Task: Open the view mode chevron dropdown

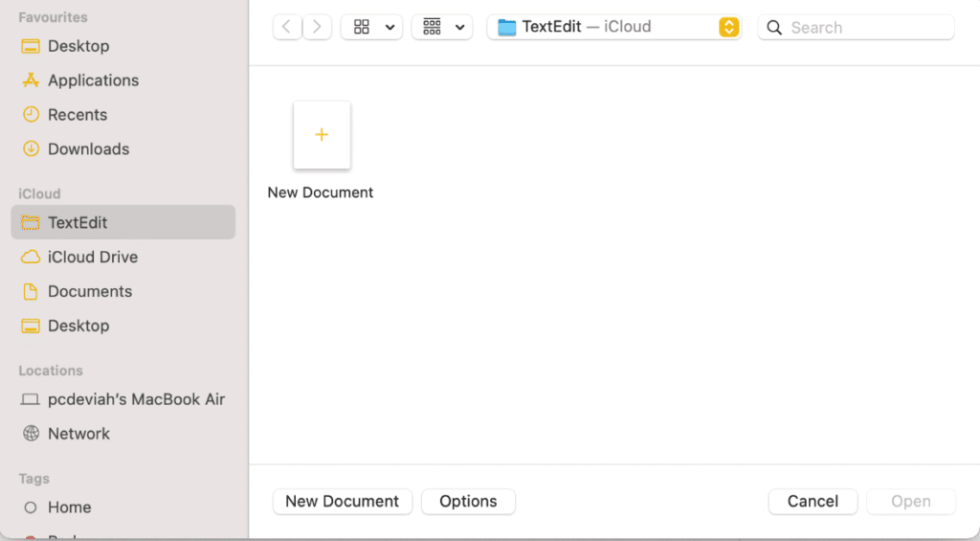Action: [x=390, y=27]
